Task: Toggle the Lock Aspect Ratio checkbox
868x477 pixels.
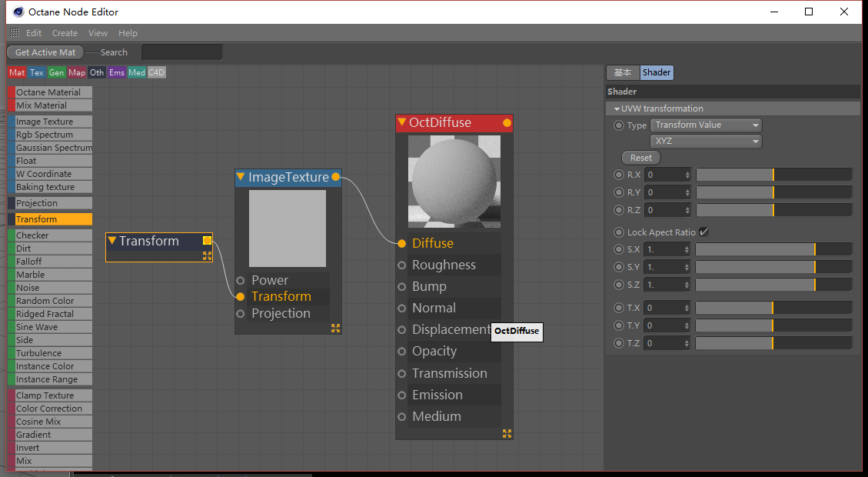Action: coord(703,232)
